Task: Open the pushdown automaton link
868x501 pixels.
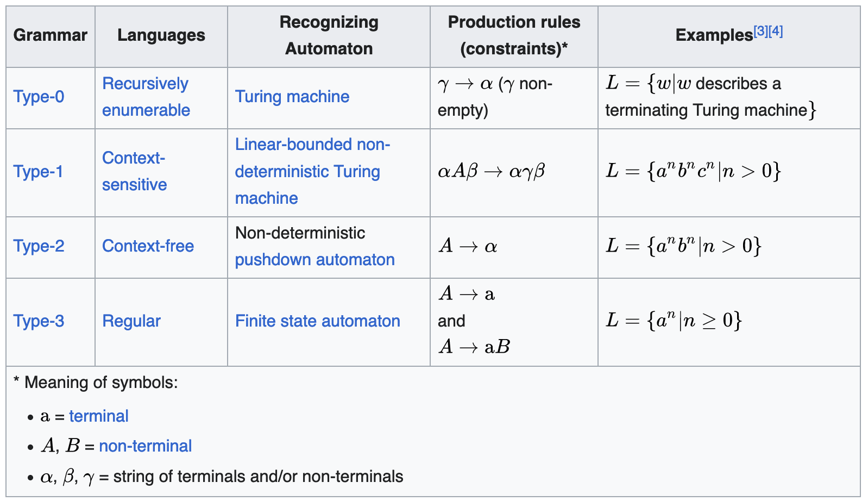Action: coord(315,260)
